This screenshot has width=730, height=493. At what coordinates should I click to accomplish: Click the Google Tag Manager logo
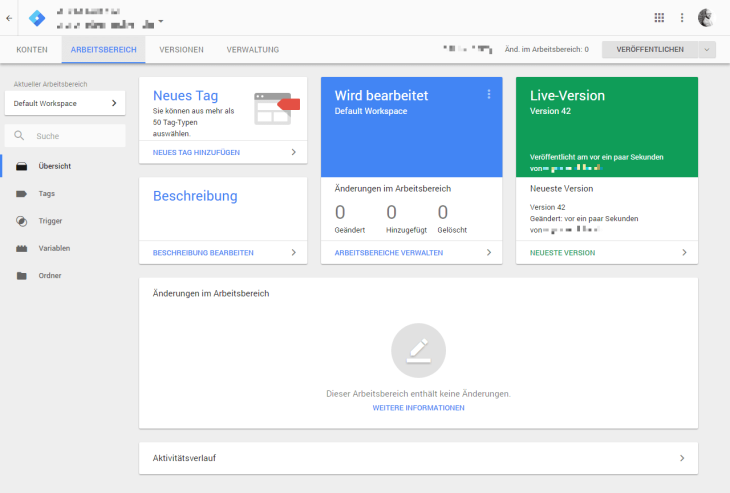37,18
